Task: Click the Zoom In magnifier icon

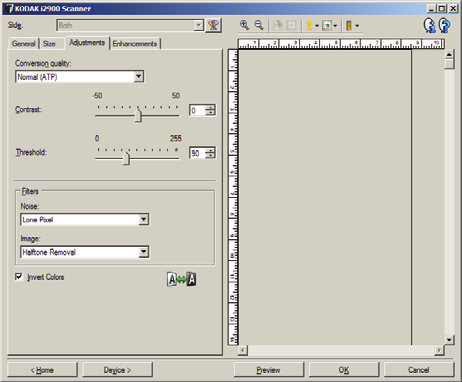Action: (x=244, y=25)
